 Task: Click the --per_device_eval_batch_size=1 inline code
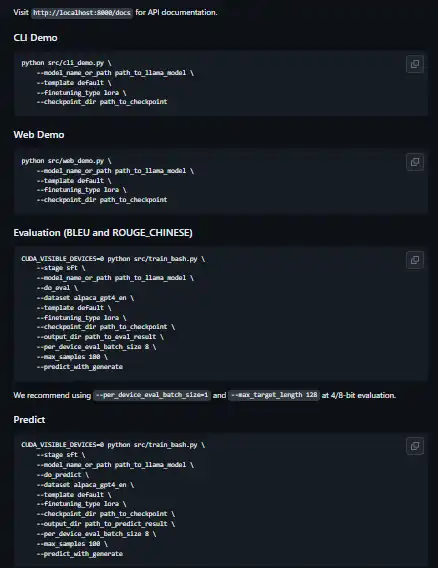152,395
